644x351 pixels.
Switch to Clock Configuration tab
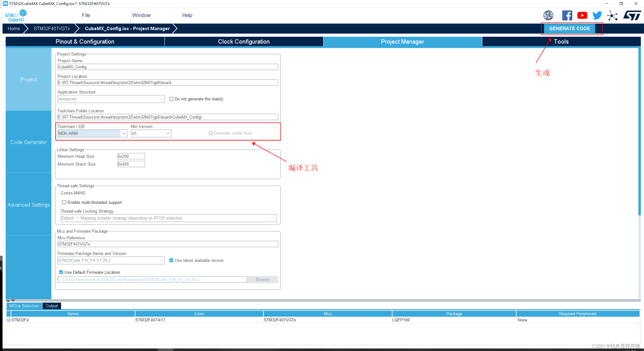click(x=244, y=42)
